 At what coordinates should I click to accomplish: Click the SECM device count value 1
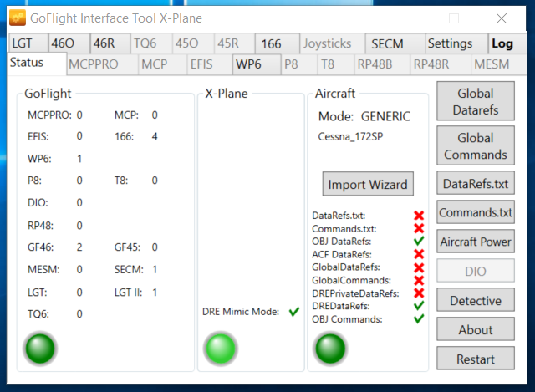[x=155, y=269]
